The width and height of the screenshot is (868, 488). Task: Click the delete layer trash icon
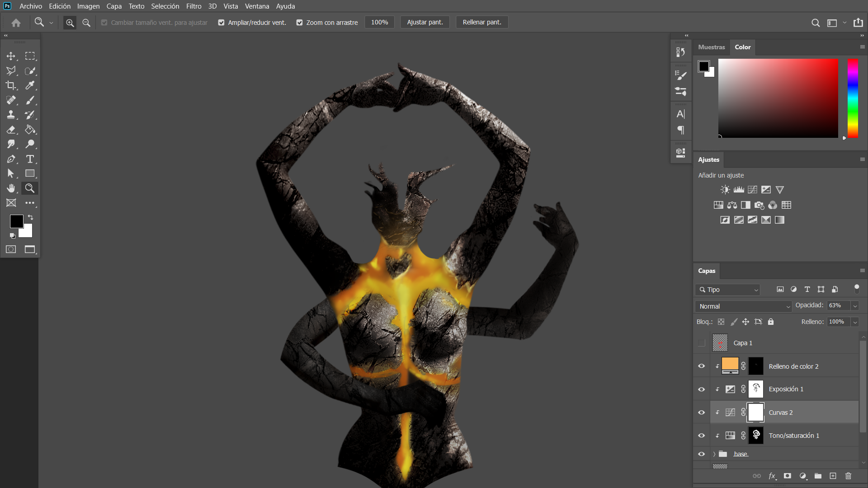848,476
